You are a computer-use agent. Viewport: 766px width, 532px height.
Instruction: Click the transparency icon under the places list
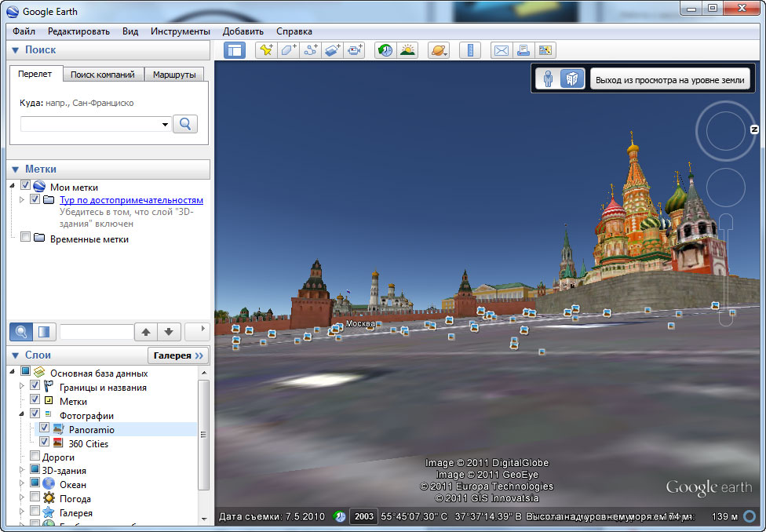45,332
